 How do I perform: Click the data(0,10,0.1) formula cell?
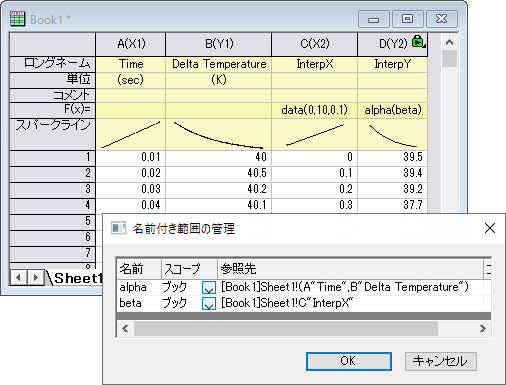pos(315,110)
